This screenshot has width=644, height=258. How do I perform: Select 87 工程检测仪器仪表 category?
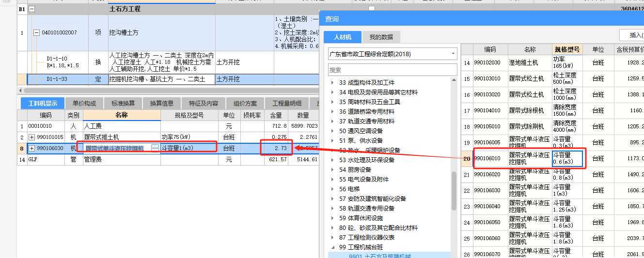367,237
